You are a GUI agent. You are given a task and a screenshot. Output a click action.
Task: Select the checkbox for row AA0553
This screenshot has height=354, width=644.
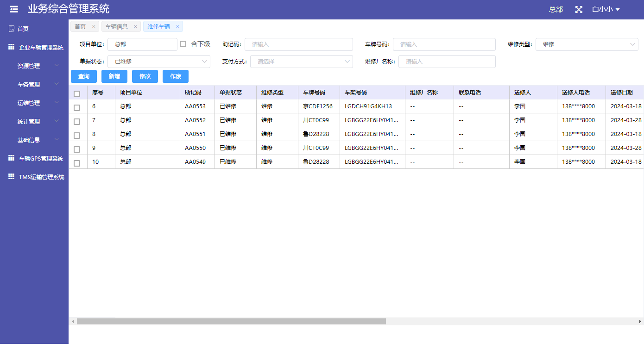point(77,108)
